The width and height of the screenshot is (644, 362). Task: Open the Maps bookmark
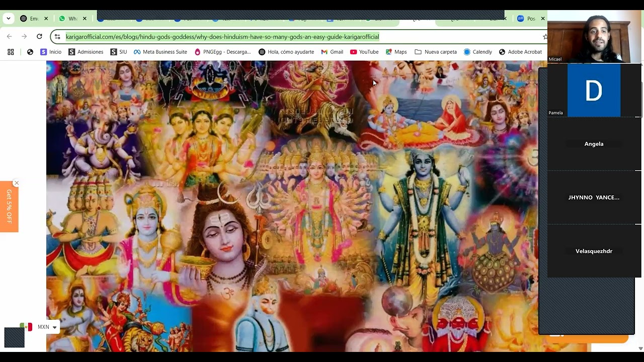(x=396, y=52)
